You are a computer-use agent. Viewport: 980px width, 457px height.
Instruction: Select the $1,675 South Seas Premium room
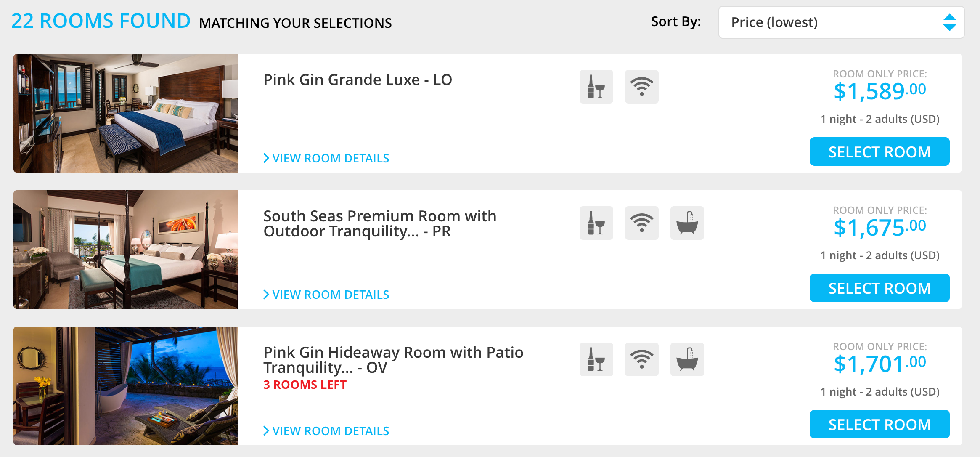tap(879, 288)
